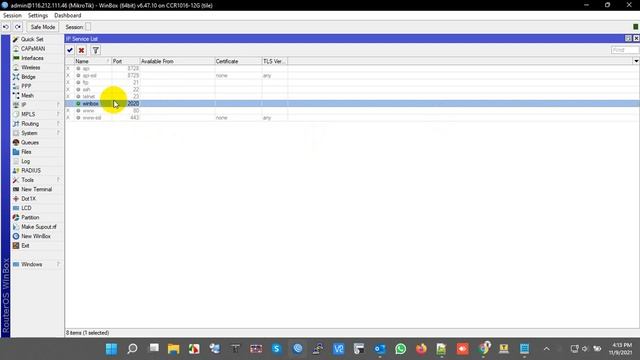The height and width of the screenshot is (360, 640).
Task: Expand the Windows submenu
Action: tap(58, 264)
